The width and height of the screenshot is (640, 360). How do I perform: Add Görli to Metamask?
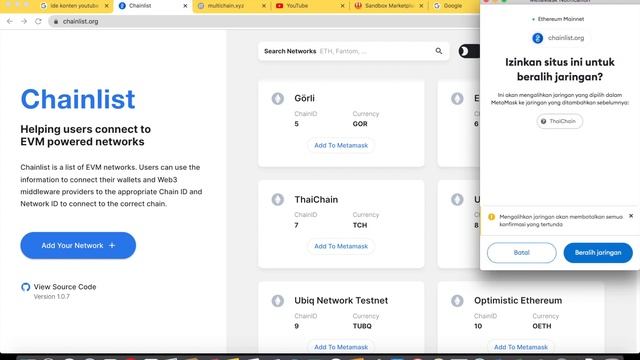341,145
